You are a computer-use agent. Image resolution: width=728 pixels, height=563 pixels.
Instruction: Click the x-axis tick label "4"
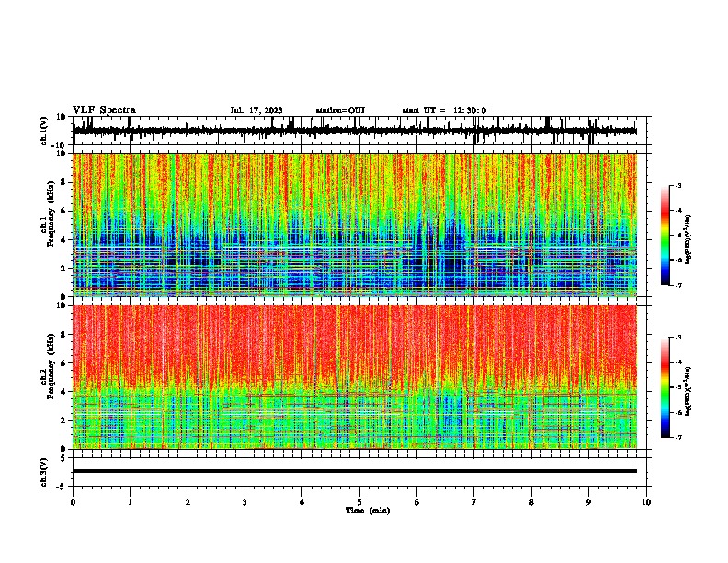[302, 502]
